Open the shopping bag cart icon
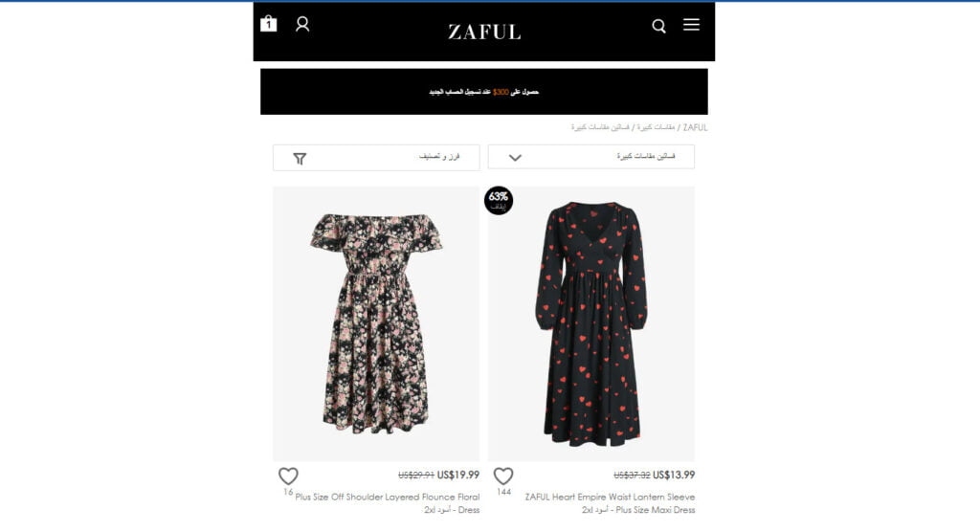980x531 pixels. pyautogui.click(x=268, y=24)
